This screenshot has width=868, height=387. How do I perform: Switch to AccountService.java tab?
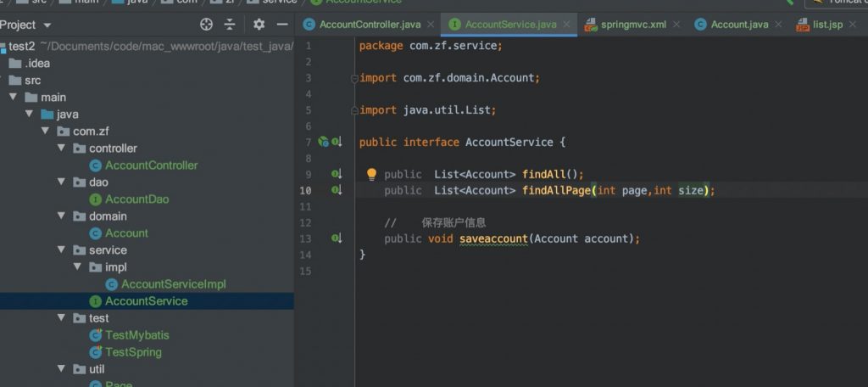510,25
